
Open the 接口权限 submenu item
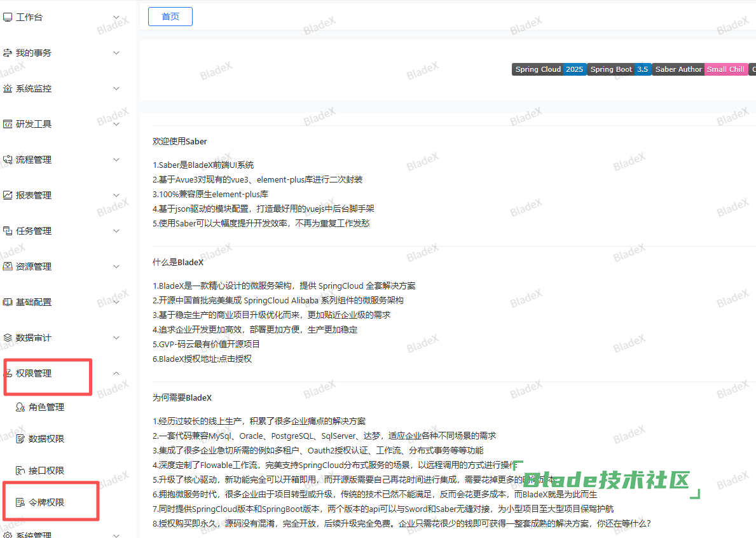point(46,471)
